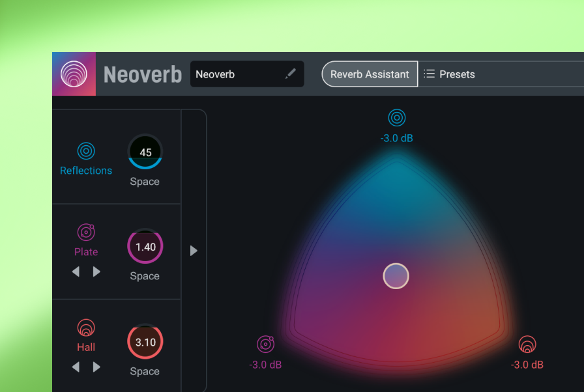Click the blend pad center puck
The image size is (584, 392).
[396, 276]
